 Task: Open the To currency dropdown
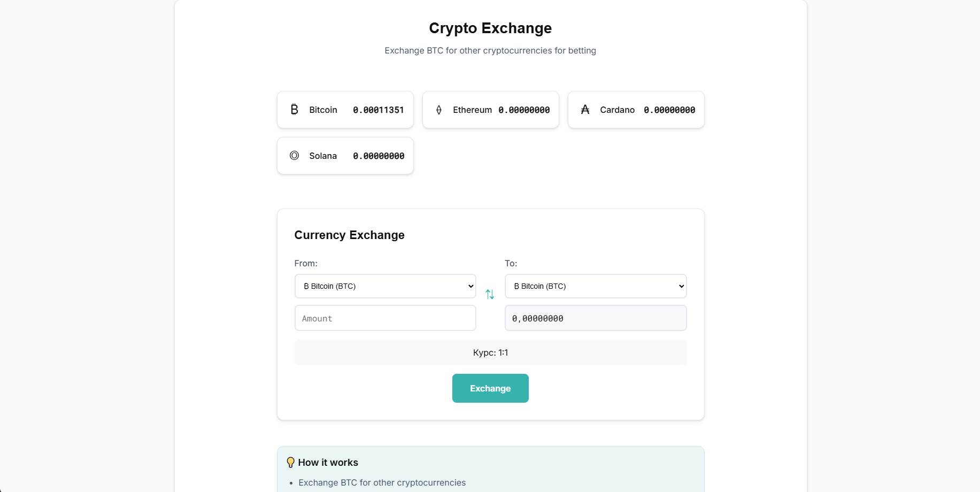595,286
